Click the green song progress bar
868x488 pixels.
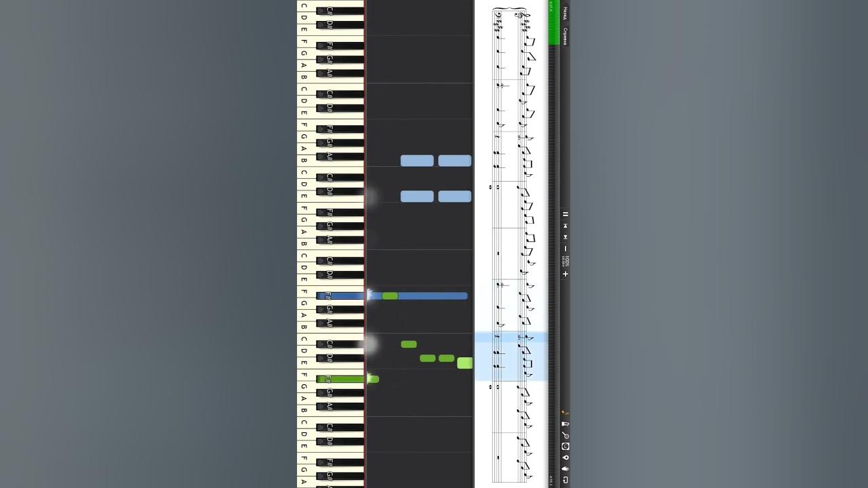(x=553, y=23)
